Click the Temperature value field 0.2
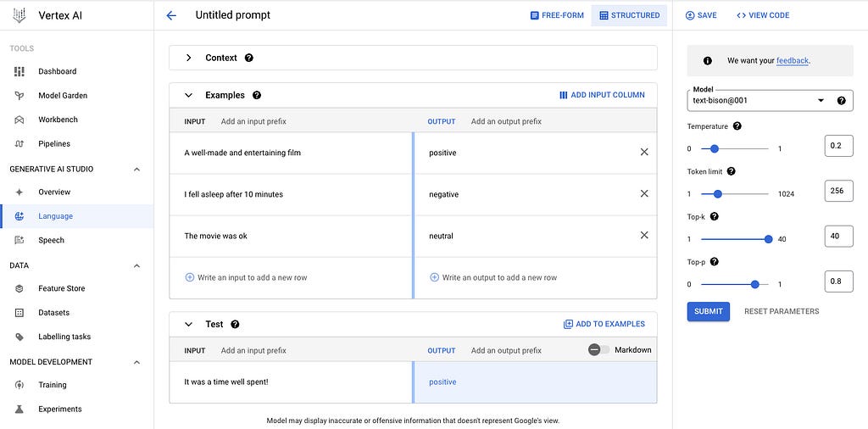This screenshot has width=868, height=429. (838, 146)
